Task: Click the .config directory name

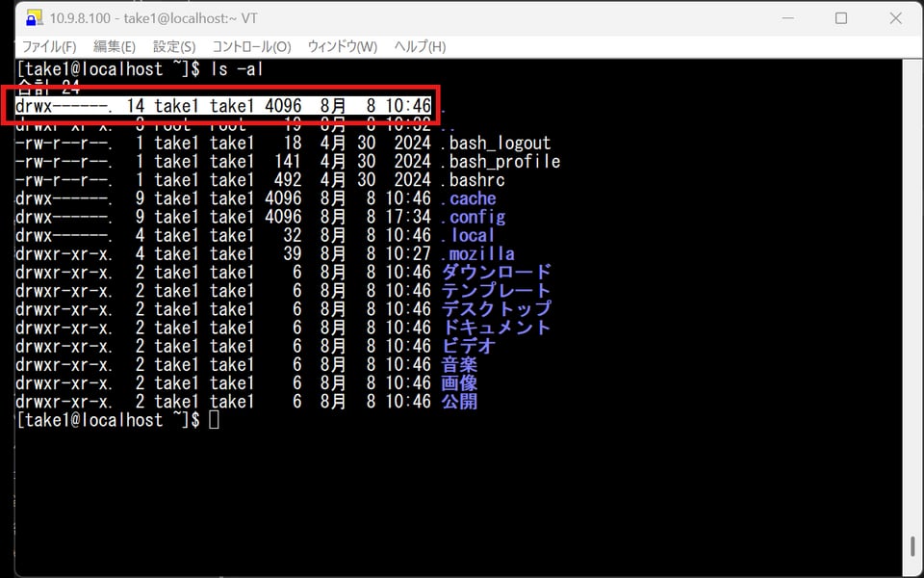Action: click(x=473, y=218)
